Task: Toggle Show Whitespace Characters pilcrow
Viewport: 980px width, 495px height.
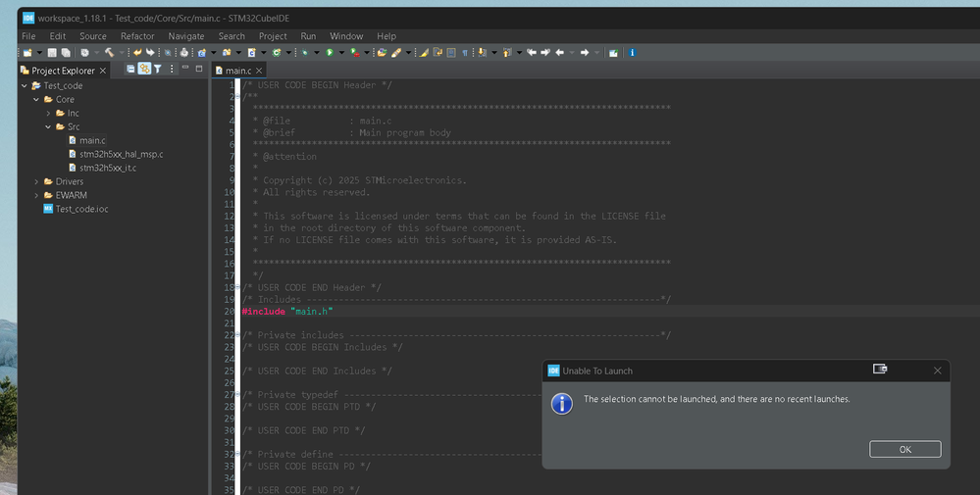Action: click(465, 53)
